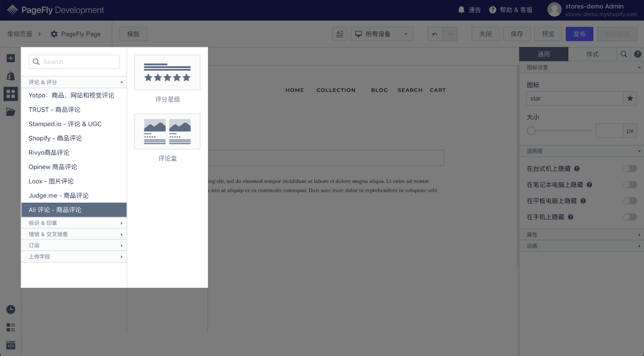Click the PageFly logo icon
The height and width of the screenshot is (356, 644).
pos(13,10)
